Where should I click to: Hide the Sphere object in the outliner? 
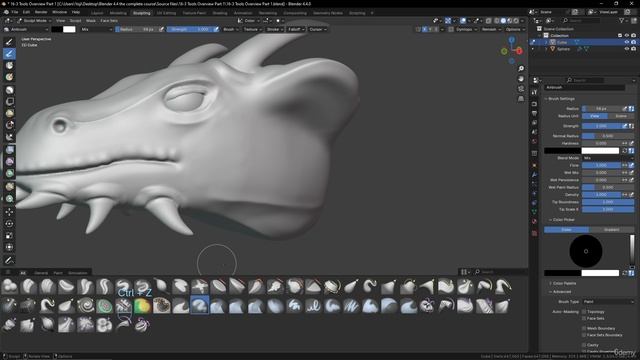coord(627,49)
